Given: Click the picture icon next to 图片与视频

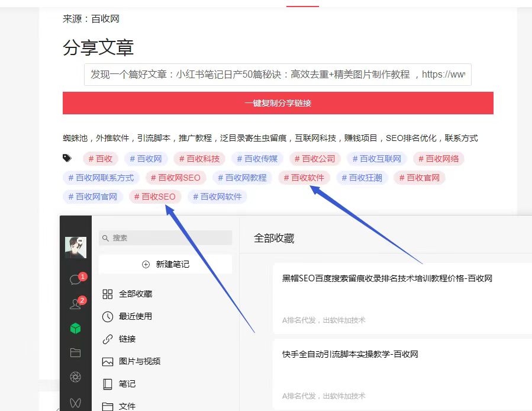Looking at the screenshot, I should coord(108,362).
